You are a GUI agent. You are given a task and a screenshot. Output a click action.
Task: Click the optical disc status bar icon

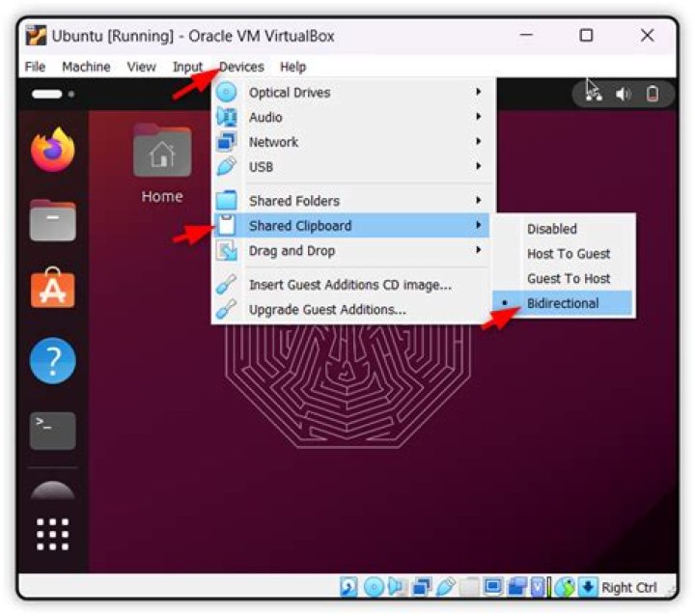click(x=374, y=587)
